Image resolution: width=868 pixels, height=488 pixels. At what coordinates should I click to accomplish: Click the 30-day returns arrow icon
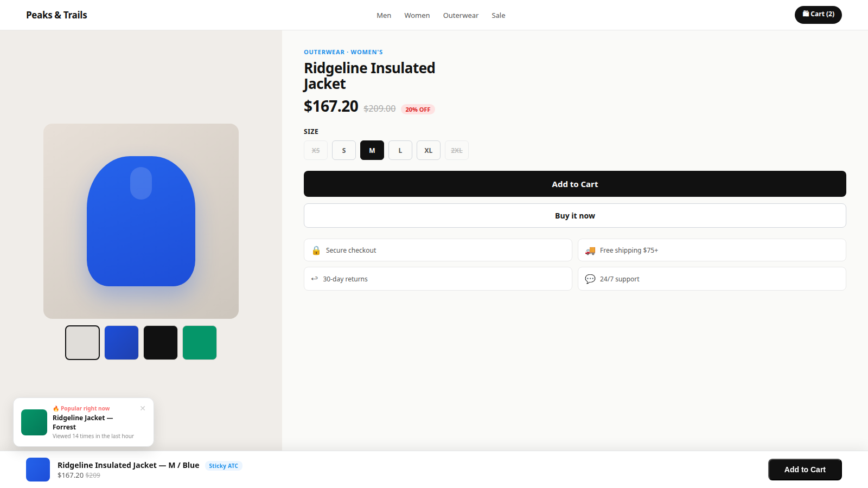[x=314, y=279]
